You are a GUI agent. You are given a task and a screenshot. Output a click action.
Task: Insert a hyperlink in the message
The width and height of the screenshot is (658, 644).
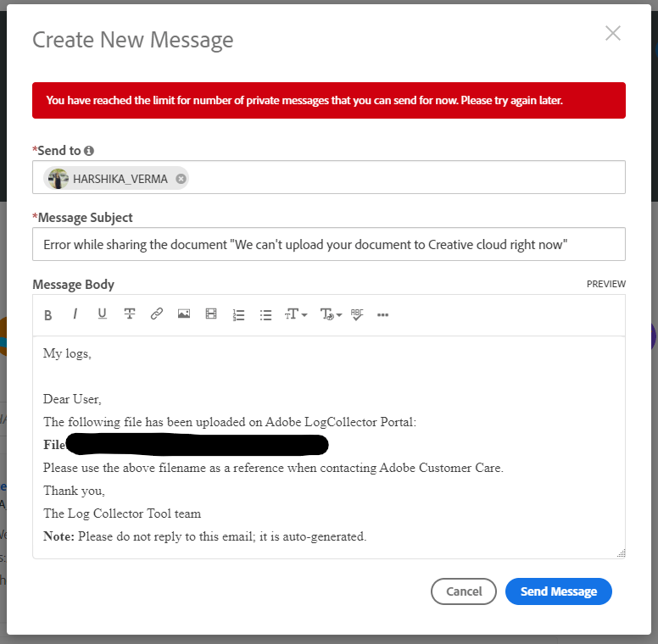point(157,314)
